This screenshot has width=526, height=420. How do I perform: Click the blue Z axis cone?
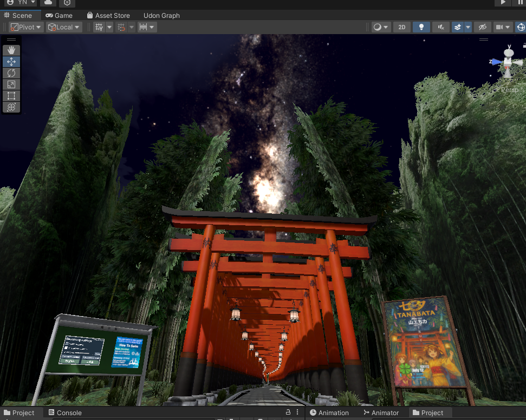(x=496, y=62)
